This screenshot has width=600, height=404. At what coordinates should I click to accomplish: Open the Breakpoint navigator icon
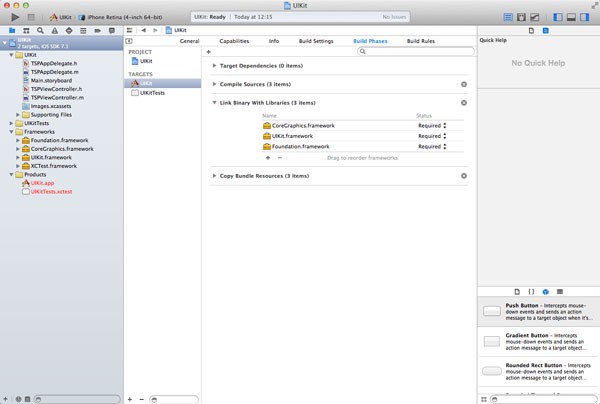coord(97,30)
